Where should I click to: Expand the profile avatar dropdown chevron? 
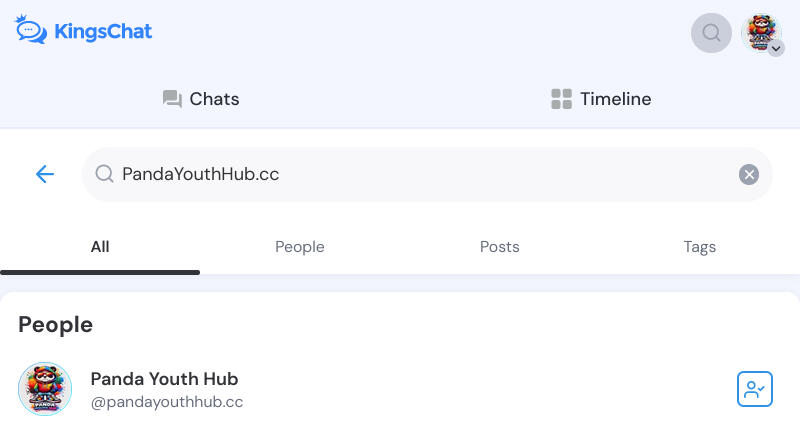tap(776, 48)
